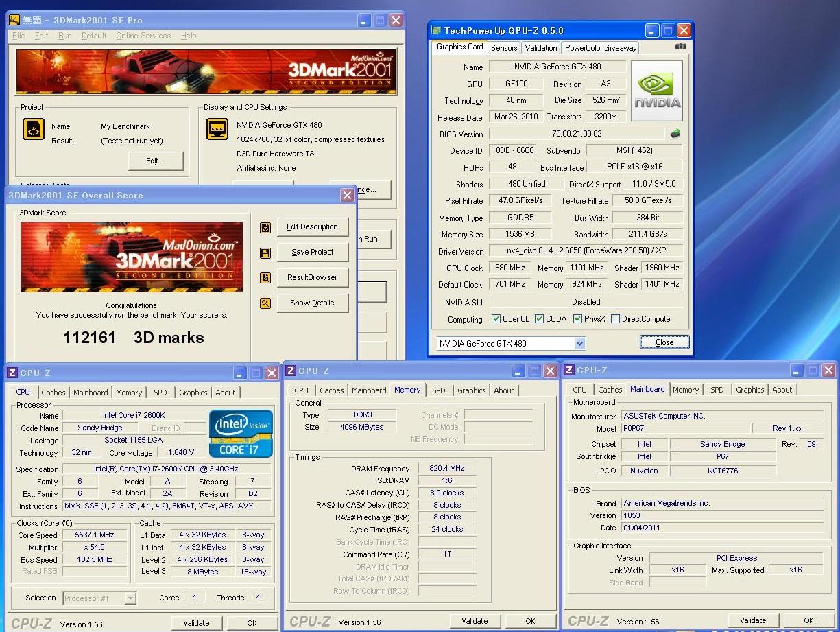
Task: Click the 3DMark2001 title bar app icon
Action: point(14,20)
